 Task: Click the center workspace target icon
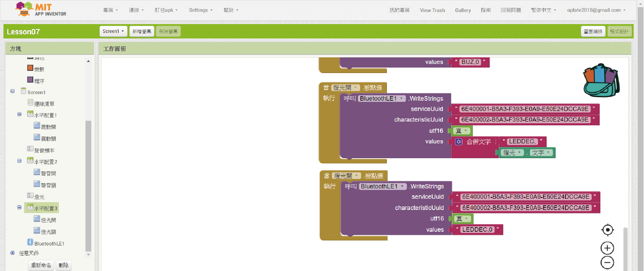tap(607, 230)
